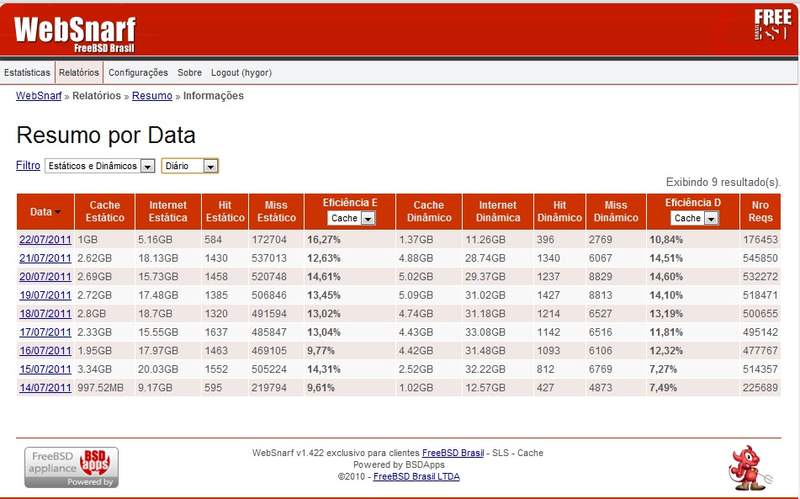The height and width of the screenshot is (499, 800).
Task: Open the 14/07/2011 date link
Action: click(x=45, y=388)
